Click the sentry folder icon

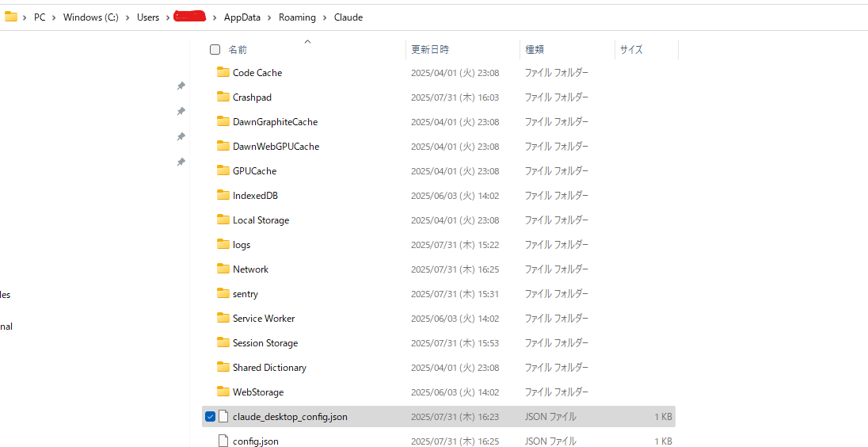click(x=223, y=293)
